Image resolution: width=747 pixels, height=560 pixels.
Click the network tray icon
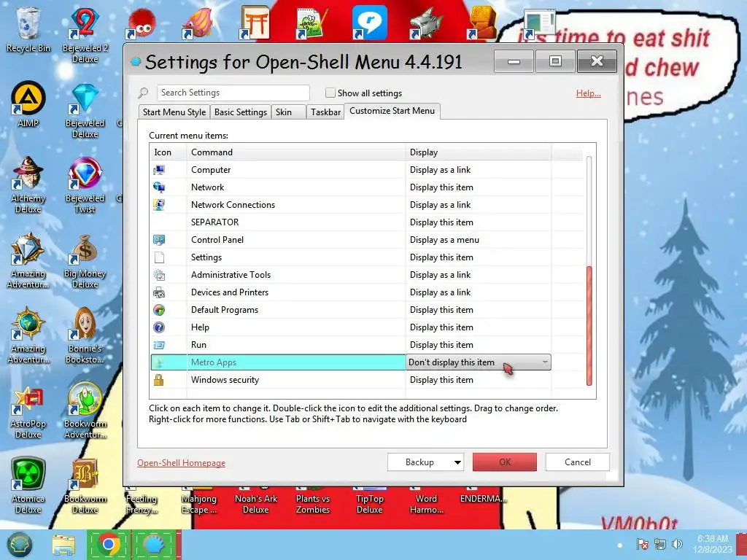(x=659, y=544)
